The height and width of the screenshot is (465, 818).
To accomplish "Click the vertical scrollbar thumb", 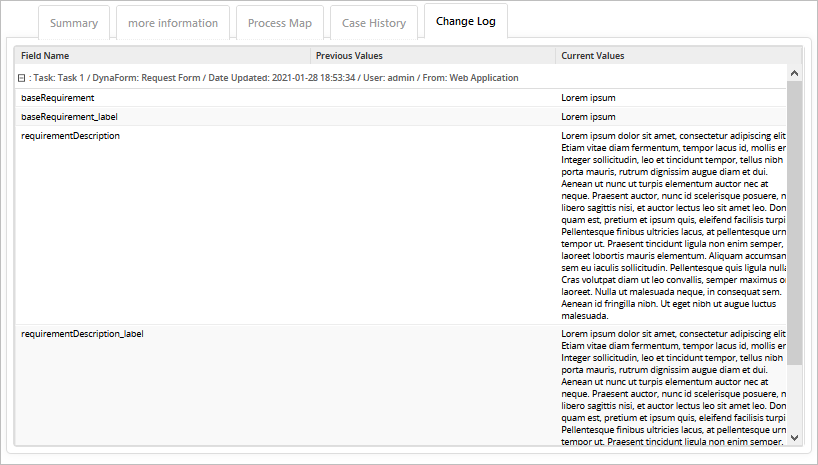I will pyautogui.click(x=795, y=220).
